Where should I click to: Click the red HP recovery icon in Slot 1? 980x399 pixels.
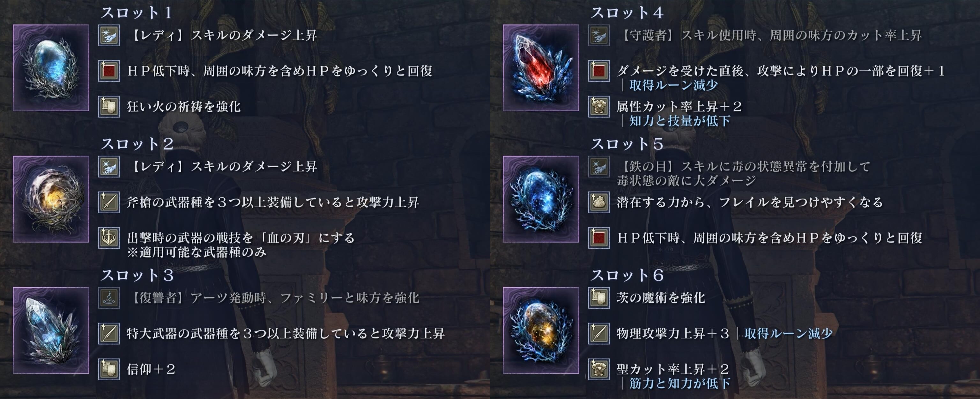[x=109, y=71]
